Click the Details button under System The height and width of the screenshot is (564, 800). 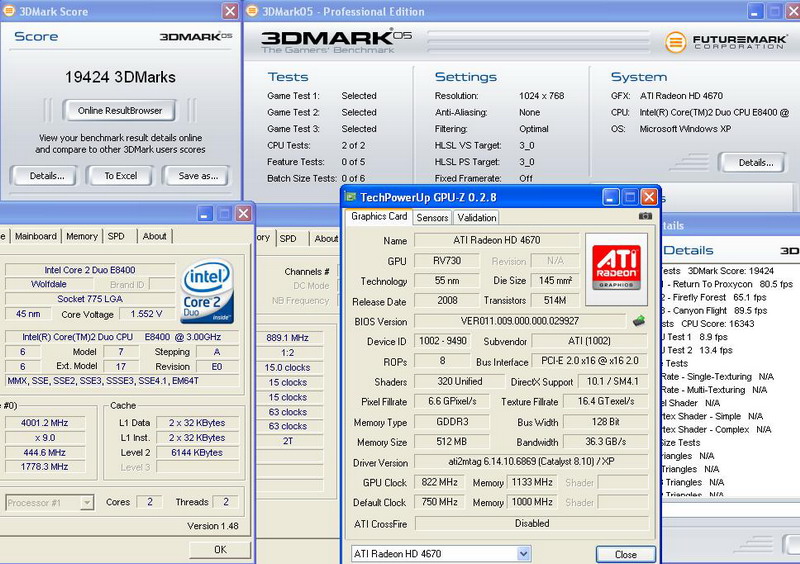(756, 163)
